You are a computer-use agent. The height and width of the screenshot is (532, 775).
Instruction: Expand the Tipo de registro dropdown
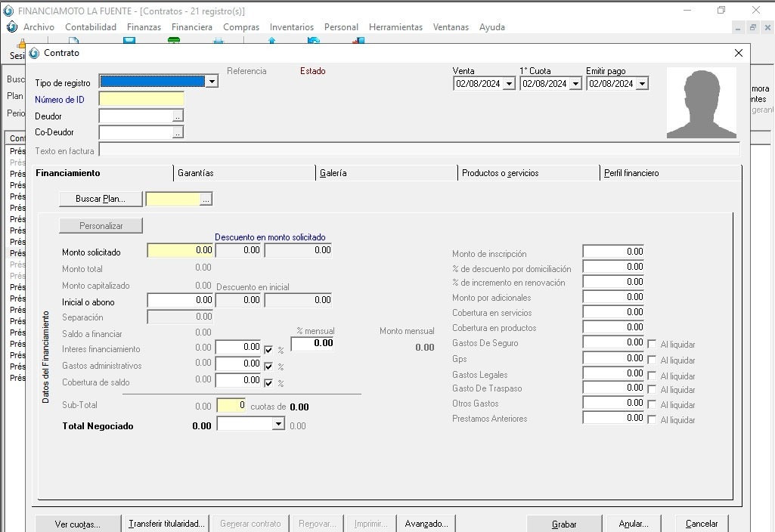[212, 82]
